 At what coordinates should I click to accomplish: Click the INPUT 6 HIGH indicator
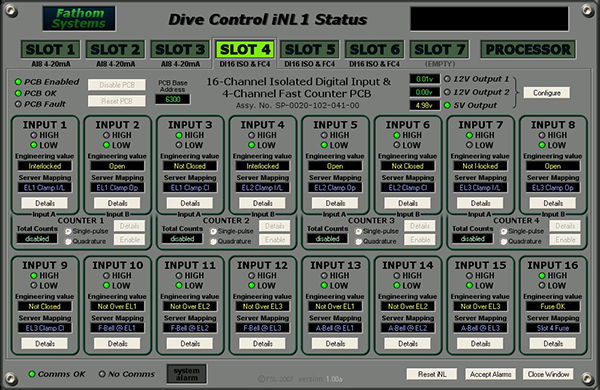tap(397, 135)
